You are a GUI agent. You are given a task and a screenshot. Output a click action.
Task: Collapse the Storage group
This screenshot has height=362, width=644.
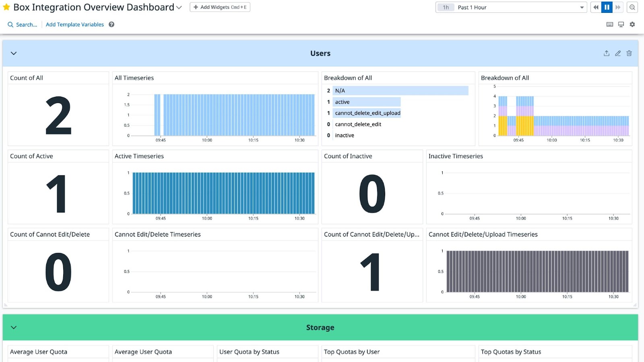pyautogui.click(x=14, y=327)
